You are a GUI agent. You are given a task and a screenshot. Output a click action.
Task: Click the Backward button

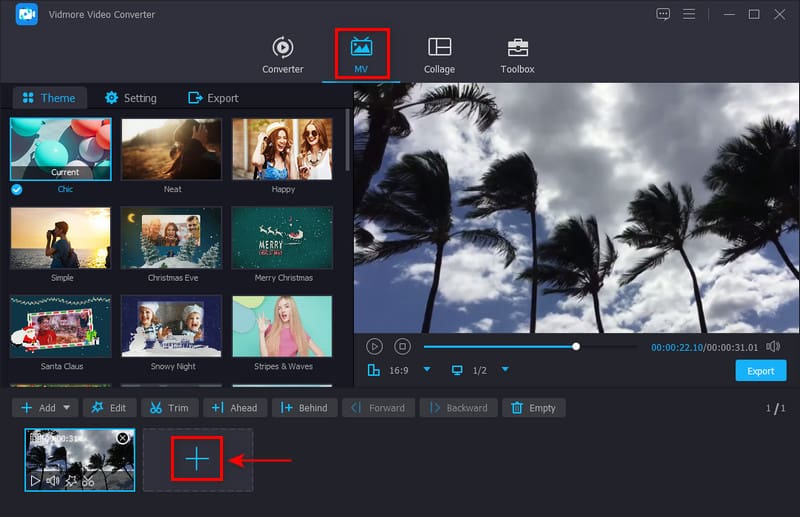click(458, 408)
